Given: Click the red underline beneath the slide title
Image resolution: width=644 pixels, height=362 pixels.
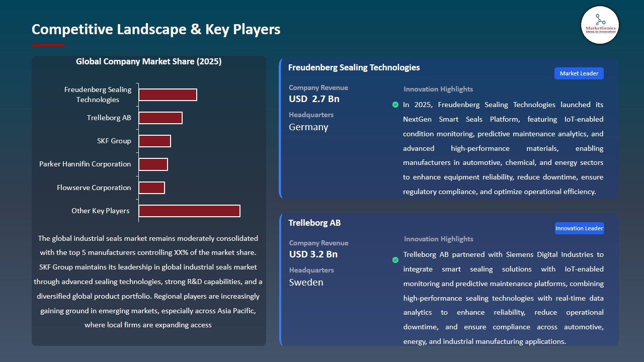Looking at the screenshot, I should [48, 44].
